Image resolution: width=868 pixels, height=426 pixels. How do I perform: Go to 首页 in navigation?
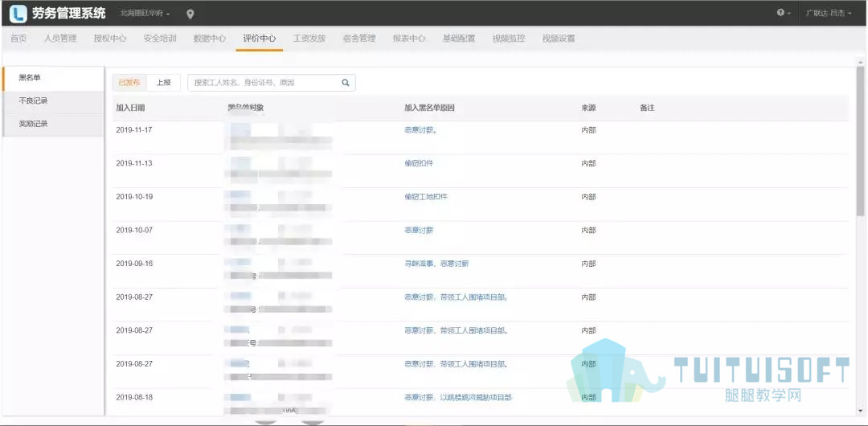click(x=18, y=39)
